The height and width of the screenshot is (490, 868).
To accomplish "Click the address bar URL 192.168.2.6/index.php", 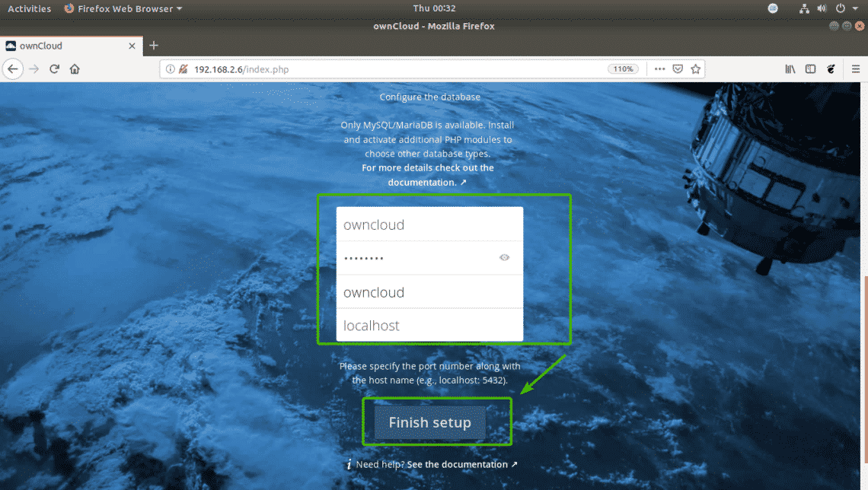I will [241, 69].
